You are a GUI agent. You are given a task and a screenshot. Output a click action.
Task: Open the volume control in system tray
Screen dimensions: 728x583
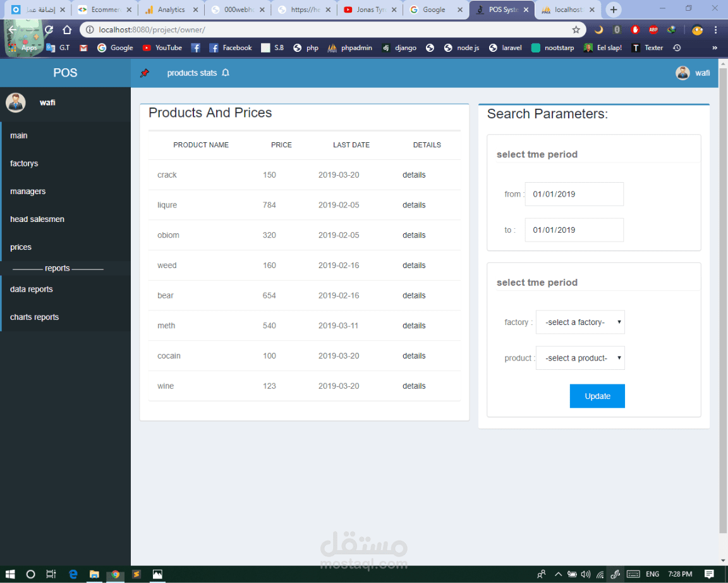[x=586, y=574]
